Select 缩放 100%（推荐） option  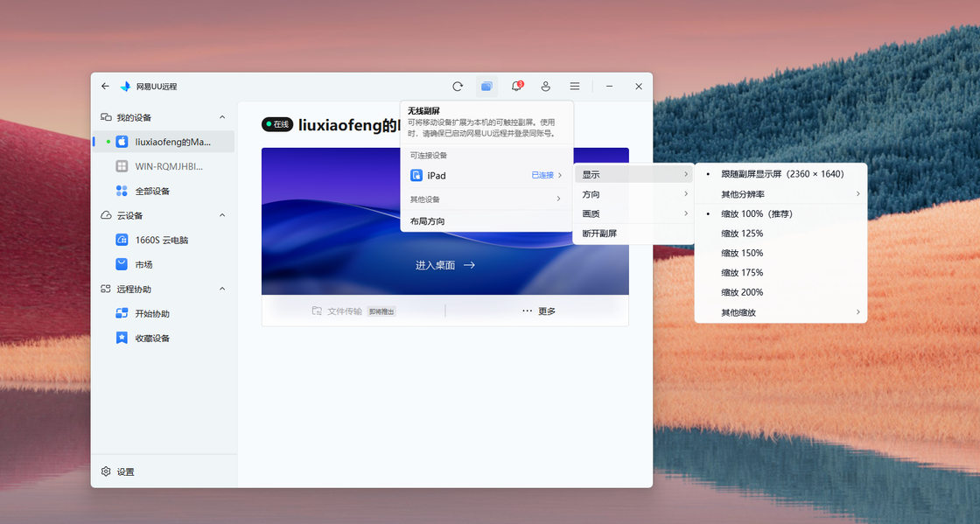tap(780, 213)
